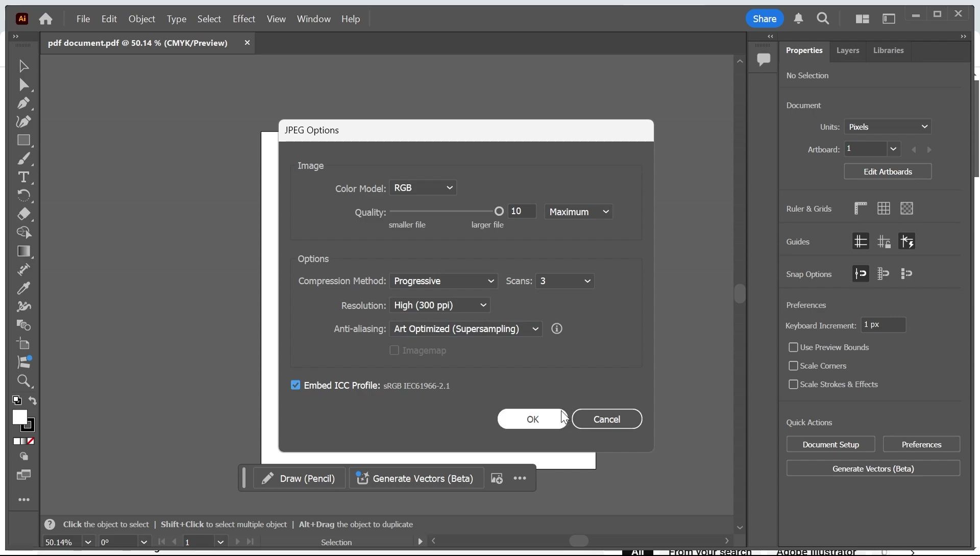Click Generate Vectors (Beta) in Properties
This screenshot has width=980, height=556.
[873, 469]
